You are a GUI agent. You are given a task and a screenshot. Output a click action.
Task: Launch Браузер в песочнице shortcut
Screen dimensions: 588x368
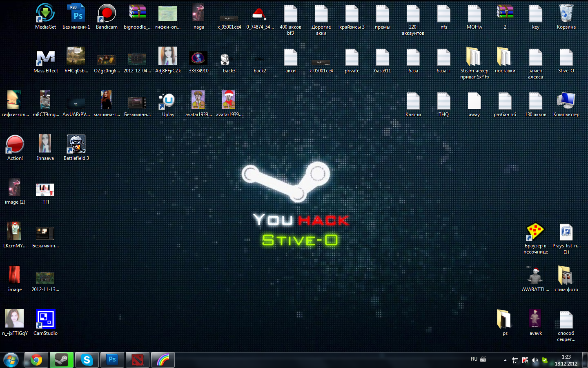[535, 238]
